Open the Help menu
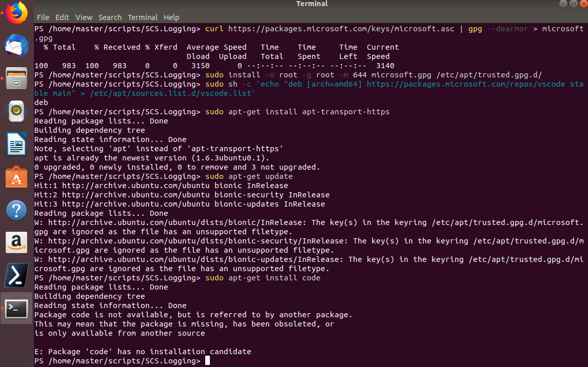This screenshot has width=588, height=367. [x=171, y=17]
